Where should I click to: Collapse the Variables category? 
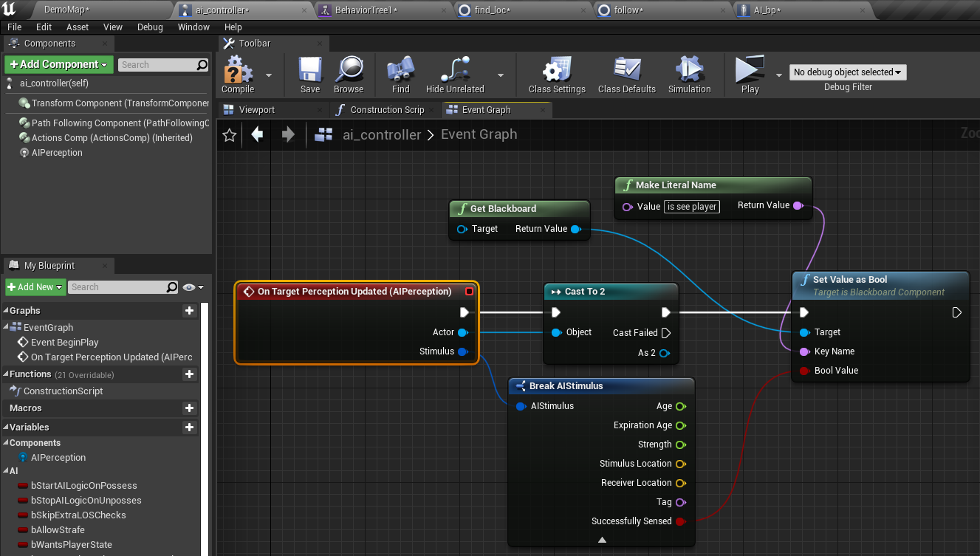point(6,427)
